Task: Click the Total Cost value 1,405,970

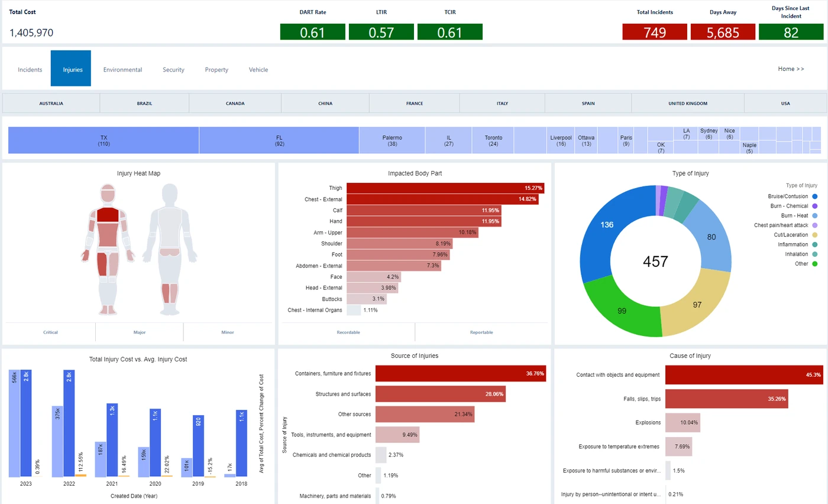Action: (32, 33)
